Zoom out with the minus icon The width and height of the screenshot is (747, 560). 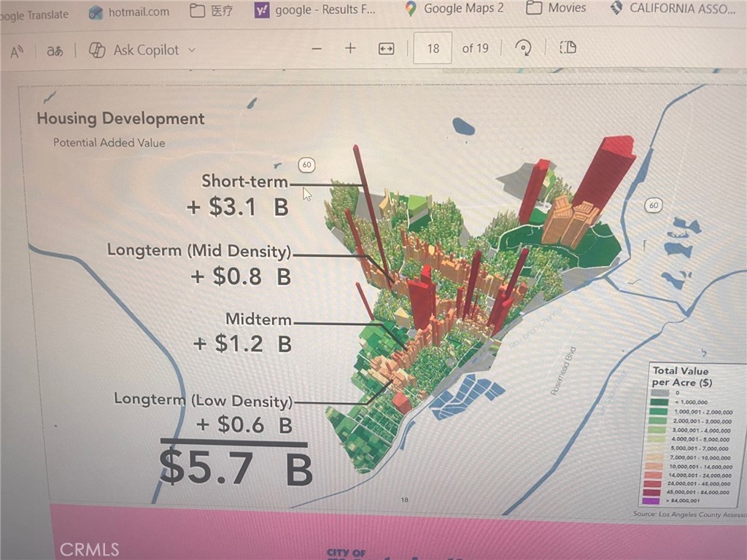(317, 49)
